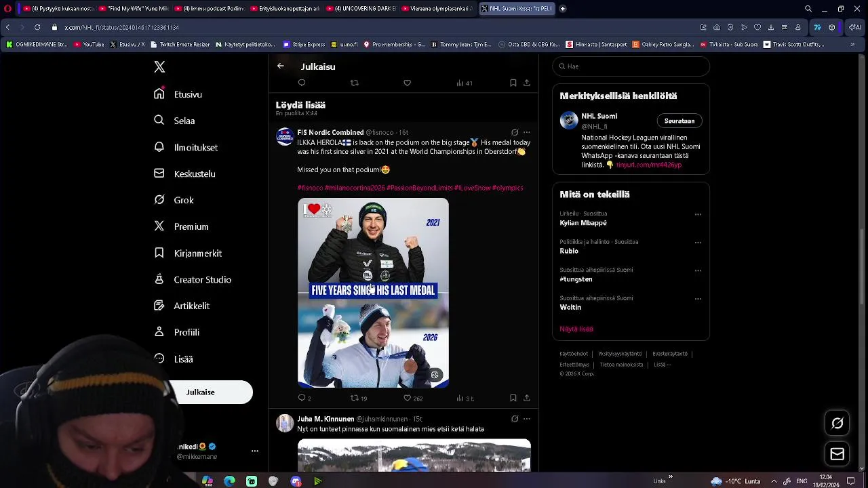The height and width of the screenshot is (488, 868).
Task: Open Profiili page
Action: tap(176, 332)
